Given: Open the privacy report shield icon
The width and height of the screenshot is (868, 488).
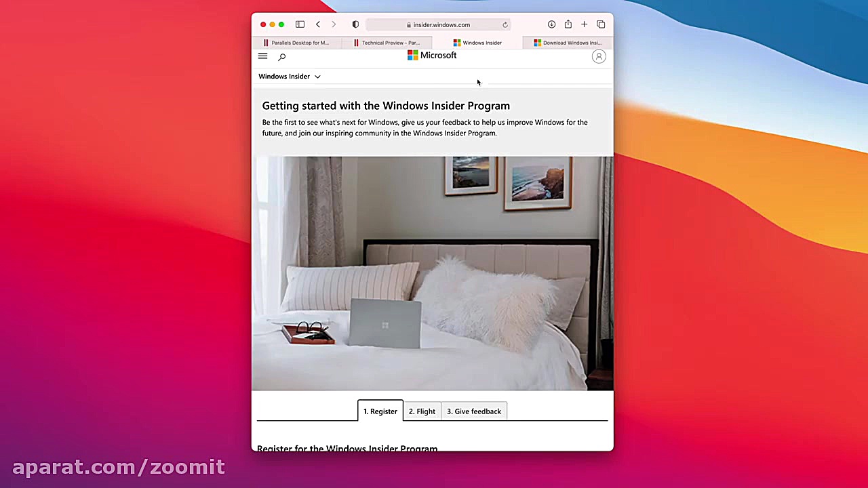Looking at the screenshot, I should click(x=355, y=24).
